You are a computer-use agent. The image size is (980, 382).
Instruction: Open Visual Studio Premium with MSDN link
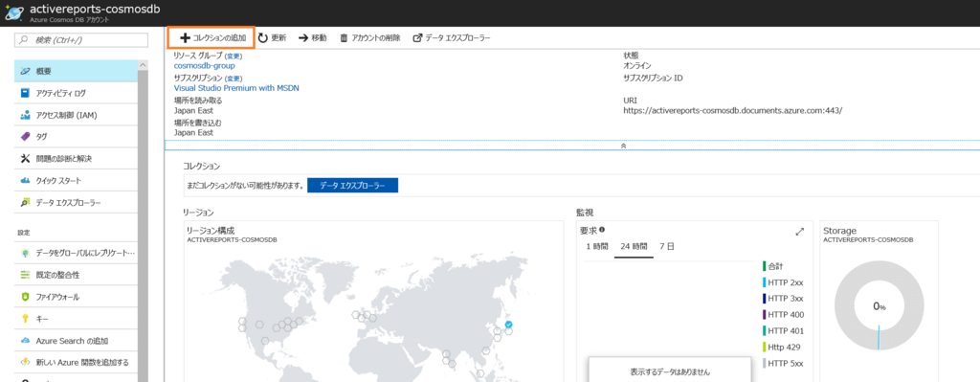(236, 88)
